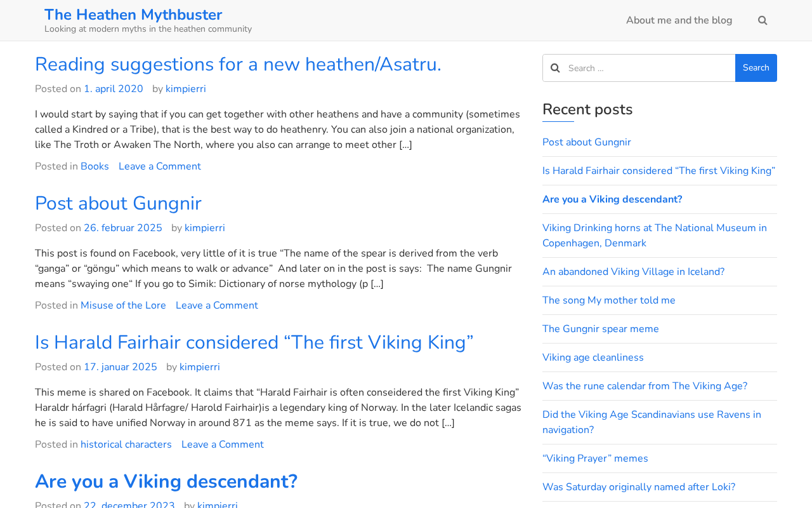Open the Post about Gungnir article heading
Viewport: 812px width, 508px height.
tap(118, 203)
